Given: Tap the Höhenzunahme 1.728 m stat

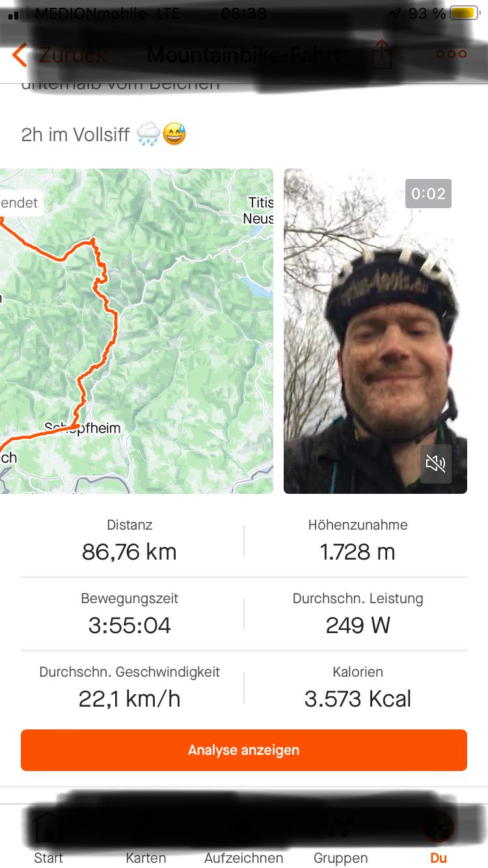Looking at the screenshot, I should (x=358, y=541).
